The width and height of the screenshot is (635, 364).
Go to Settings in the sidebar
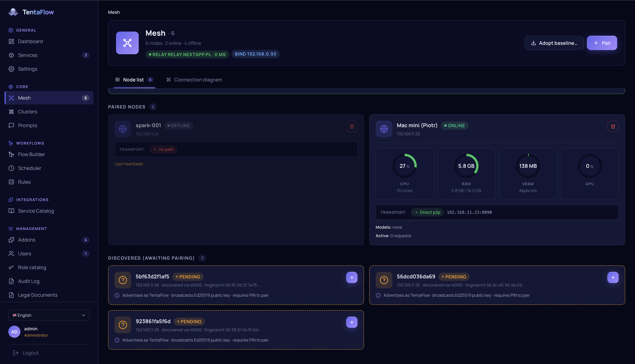pos(49,69)
